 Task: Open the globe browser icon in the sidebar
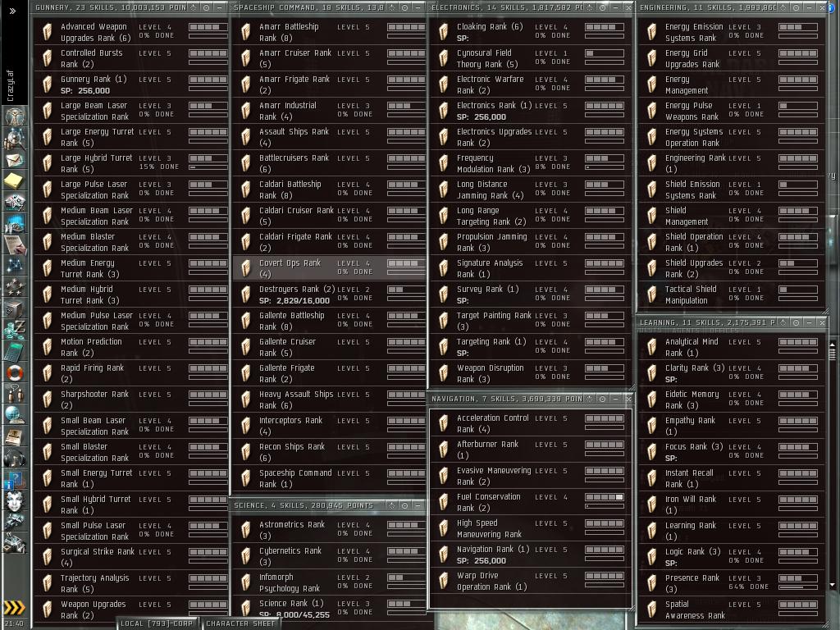coord(15,414)
